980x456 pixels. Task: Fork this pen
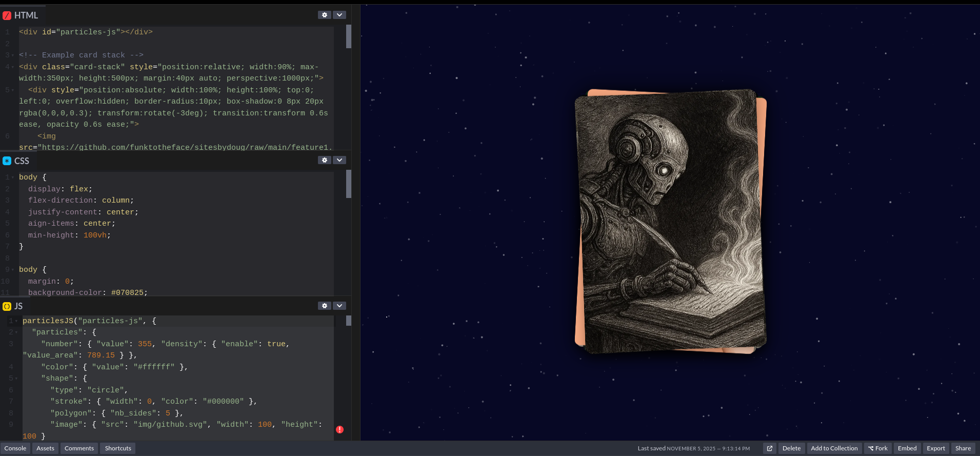coord(877,448)
